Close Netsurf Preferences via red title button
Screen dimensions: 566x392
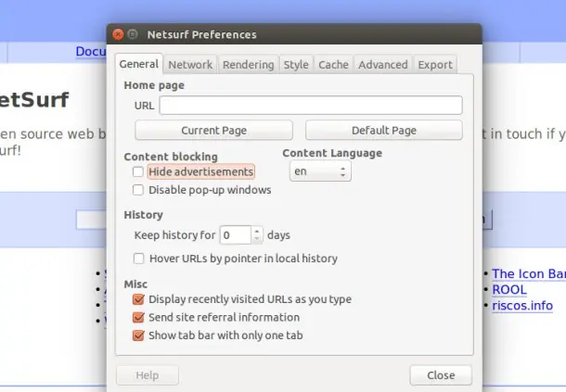(118, 34)
